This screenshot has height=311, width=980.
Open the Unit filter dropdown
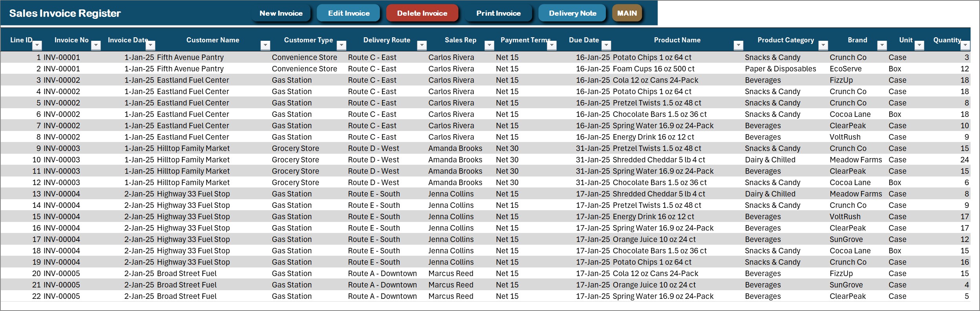click(919, 45)
